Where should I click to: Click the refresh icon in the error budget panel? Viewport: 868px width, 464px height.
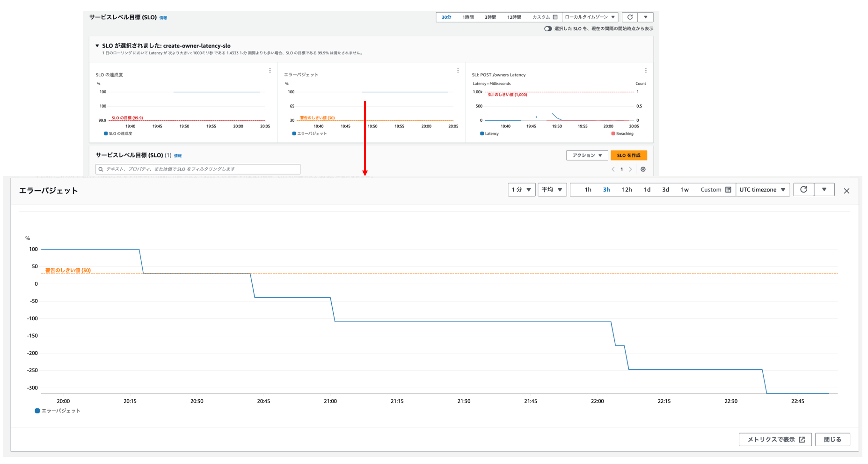pos(803,190)
